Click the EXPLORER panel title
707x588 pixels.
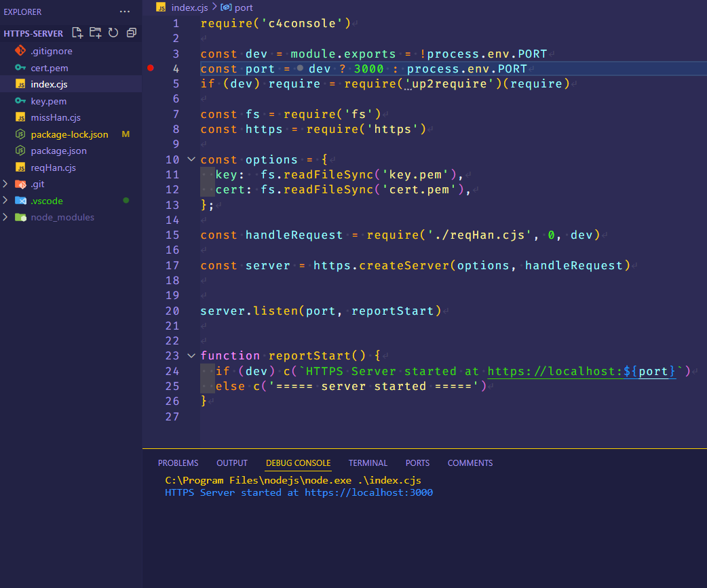tap(22, 12)
